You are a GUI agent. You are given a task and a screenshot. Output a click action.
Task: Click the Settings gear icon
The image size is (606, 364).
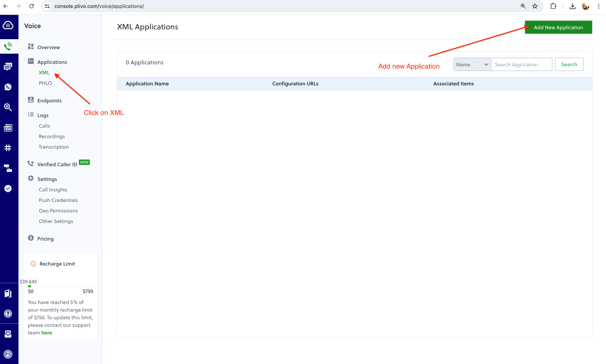tap(31, 178)
